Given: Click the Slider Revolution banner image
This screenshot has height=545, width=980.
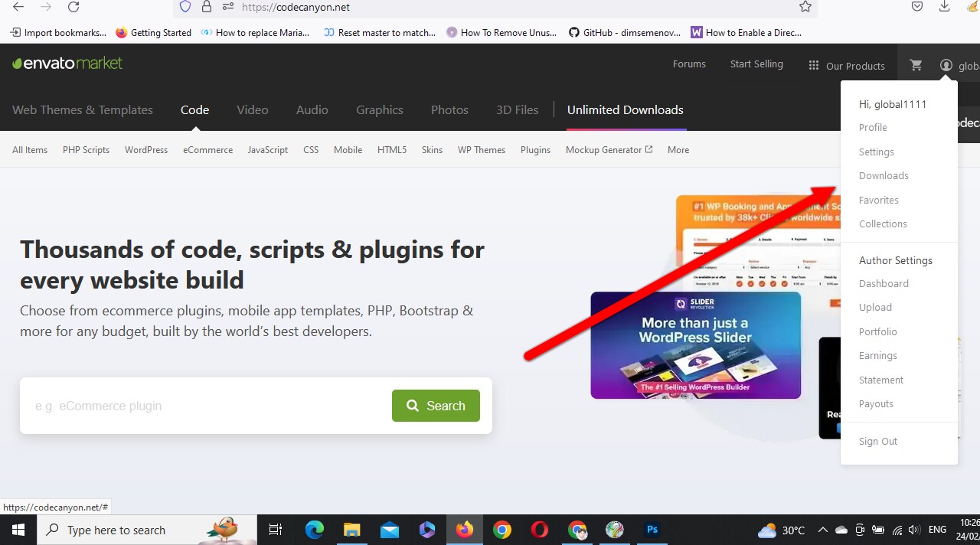Looking at the screenshot, I should coord(695,345).
